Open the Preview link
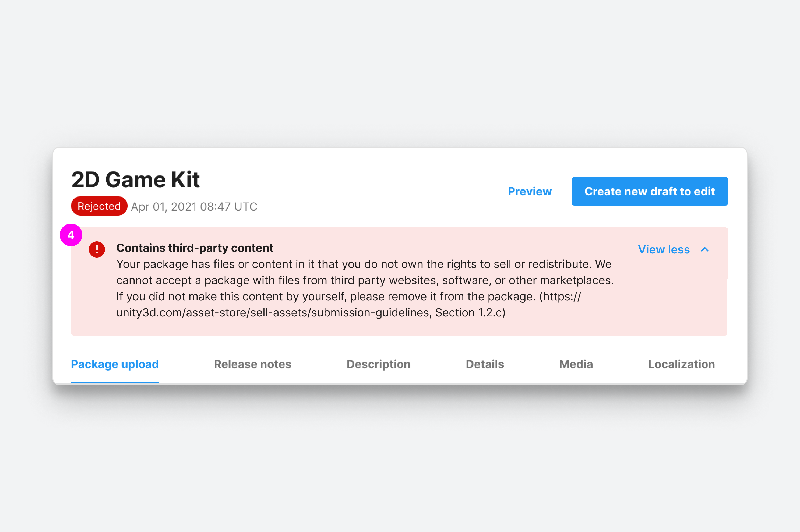800x532 pixels. [530, 191]
